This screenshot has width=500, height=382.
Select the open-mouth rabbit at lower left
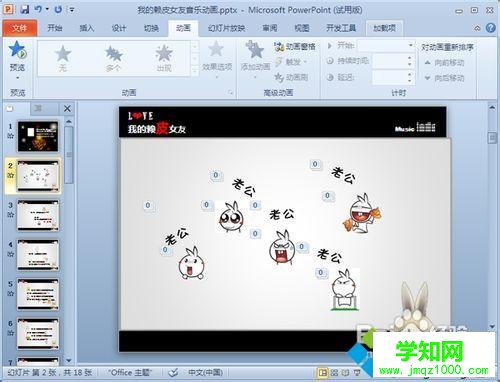point(192,263)
